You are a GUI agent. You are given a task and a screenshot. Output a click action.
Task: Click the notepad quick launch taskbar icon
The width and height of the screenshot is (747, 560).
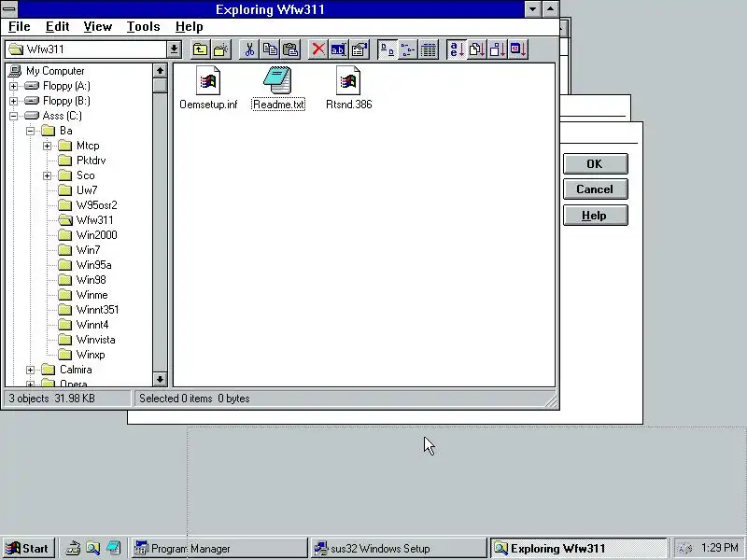coord(113,549)
